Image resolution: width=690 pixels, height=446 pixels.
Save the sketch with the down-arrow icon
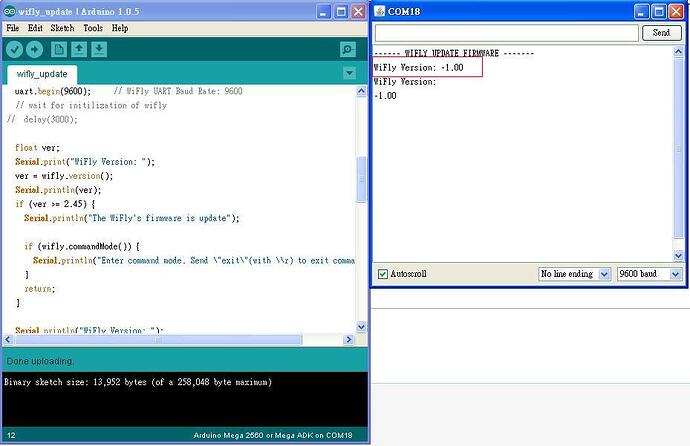coord(99,49)
